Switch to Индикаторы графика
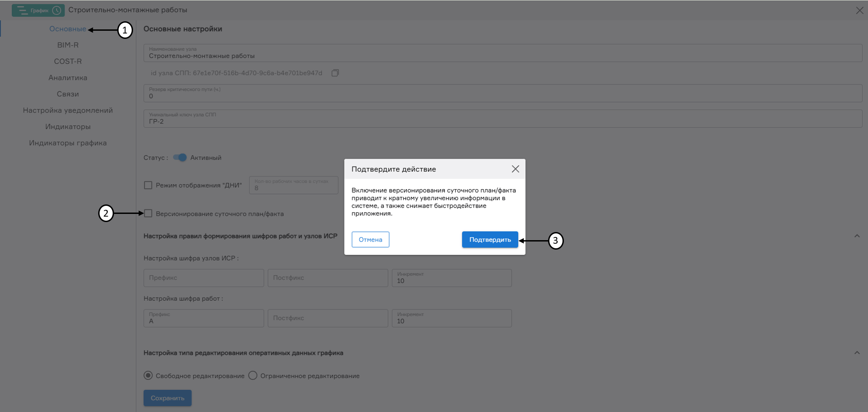This screenshot has height=412, width=868. 67,142
